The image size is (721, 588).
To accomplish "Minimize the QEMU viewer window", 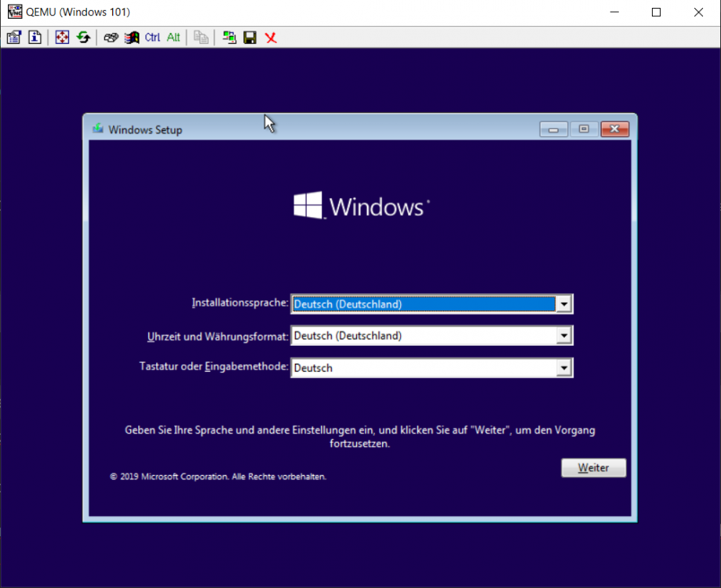I will (614, 12).
